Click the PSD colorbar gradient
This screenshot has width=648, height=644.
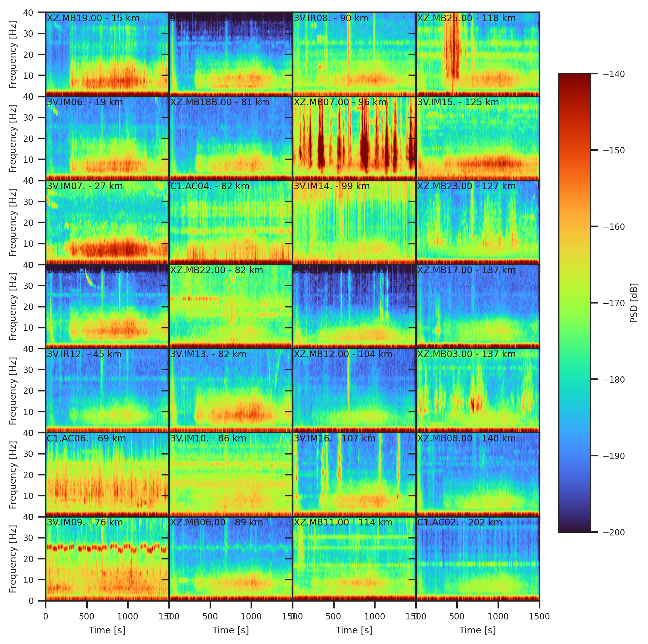pos(574,303)
